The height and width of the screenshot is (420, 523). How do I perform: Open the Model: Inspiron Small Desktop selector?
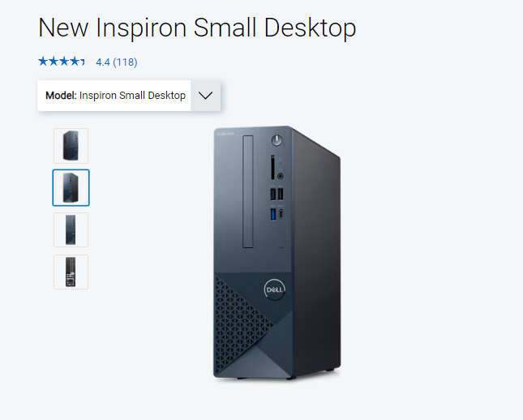pyautogui.click(x=129, y=96)
